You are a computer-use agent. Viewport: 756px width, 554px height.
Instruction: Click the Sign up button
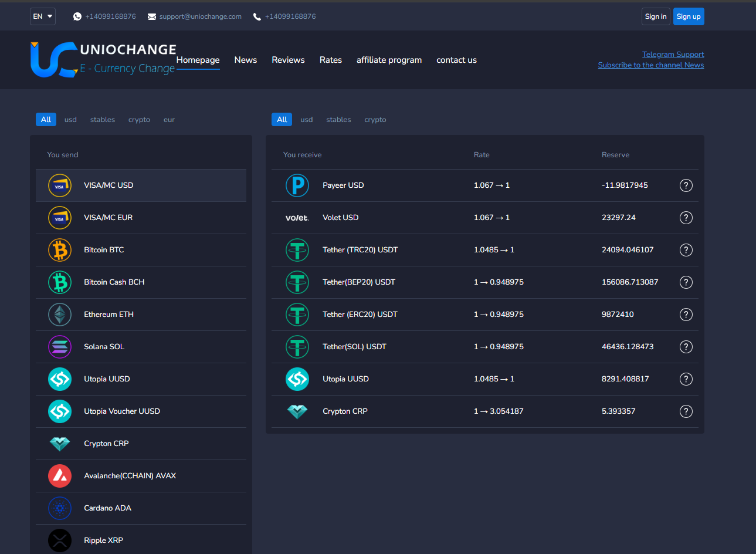689,16
